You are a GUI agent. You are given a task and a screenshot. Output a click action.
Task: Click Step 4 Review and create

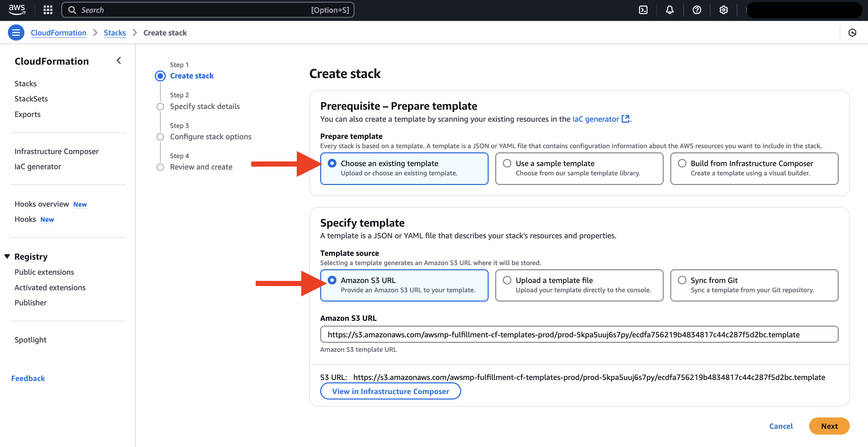(201, 167)
